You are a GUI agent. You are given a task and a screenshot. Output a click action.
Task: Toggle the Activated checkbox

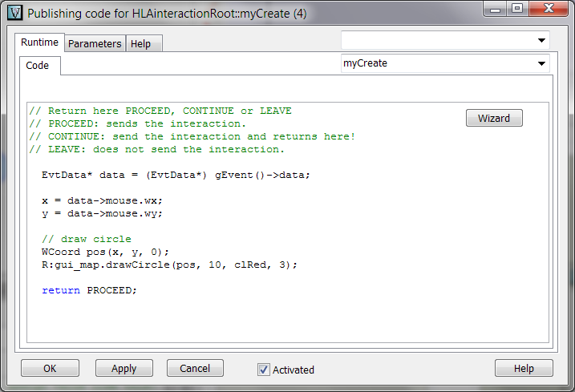(x=264, y=370)
